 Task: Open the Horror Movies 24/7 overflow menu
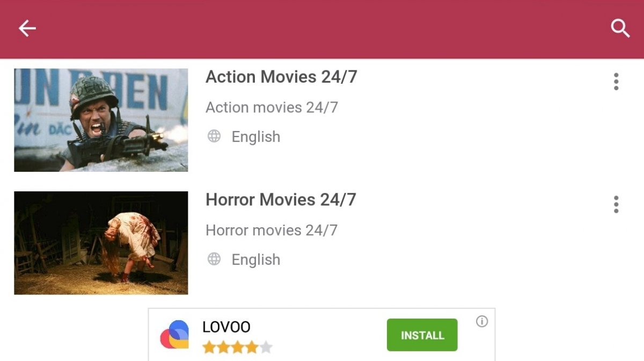click(x=616, y=205)
